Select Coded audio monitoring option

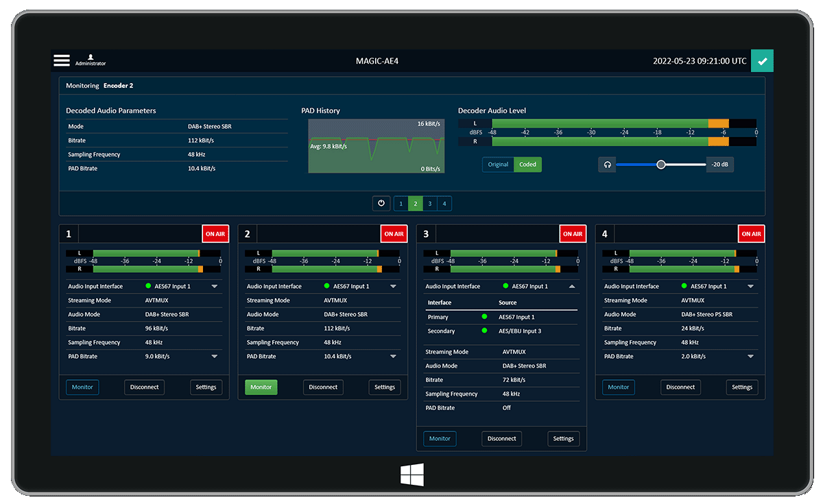tap(527, 165)
